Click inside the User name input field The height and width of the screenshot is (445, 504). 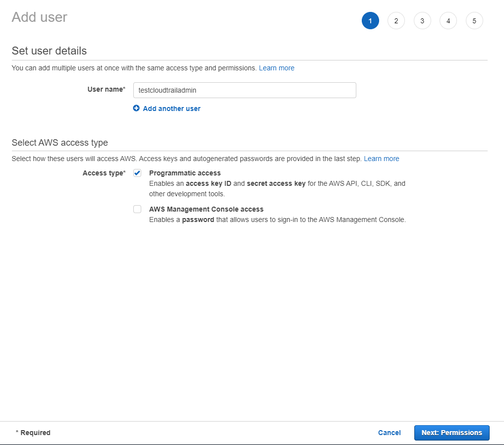(x=244, y=90)
